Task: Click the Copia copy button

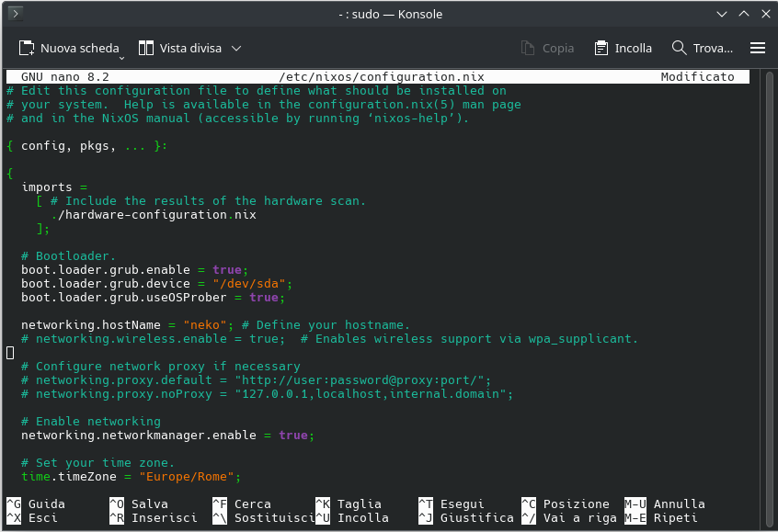Action: click(547, 48)
